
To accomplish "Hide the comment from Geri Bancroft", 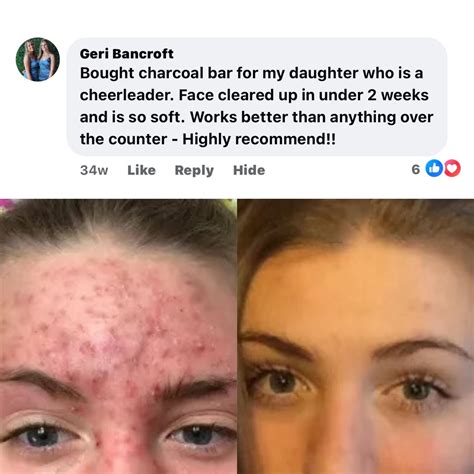I will (x=249, y=170).
